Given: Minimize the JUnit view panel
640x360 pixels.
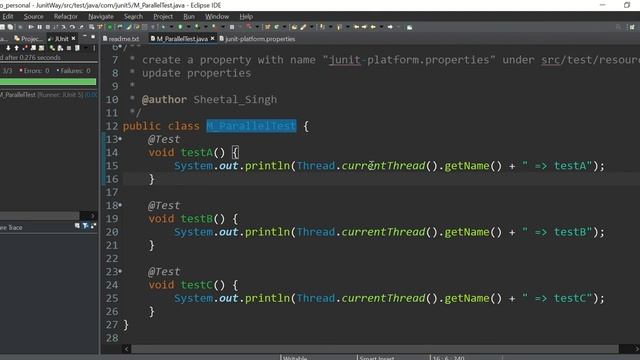Looking at the screenshot, I should pos(84,36).
